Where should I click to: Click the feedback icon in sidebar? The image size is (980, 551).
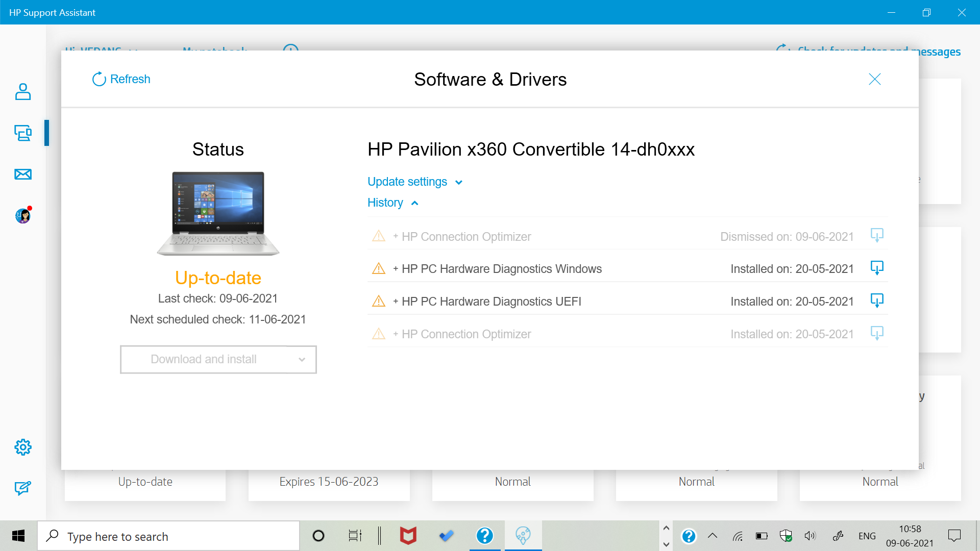click(23, 488)
